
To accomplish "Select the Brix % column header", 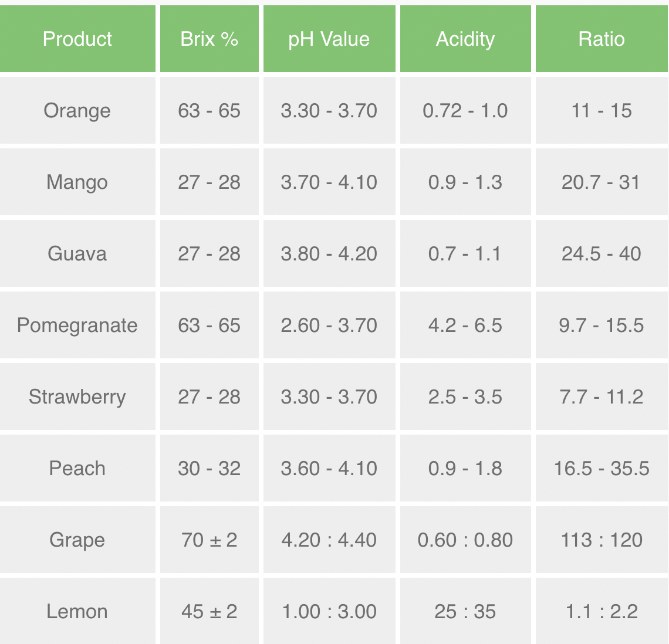I will (209, 39).
